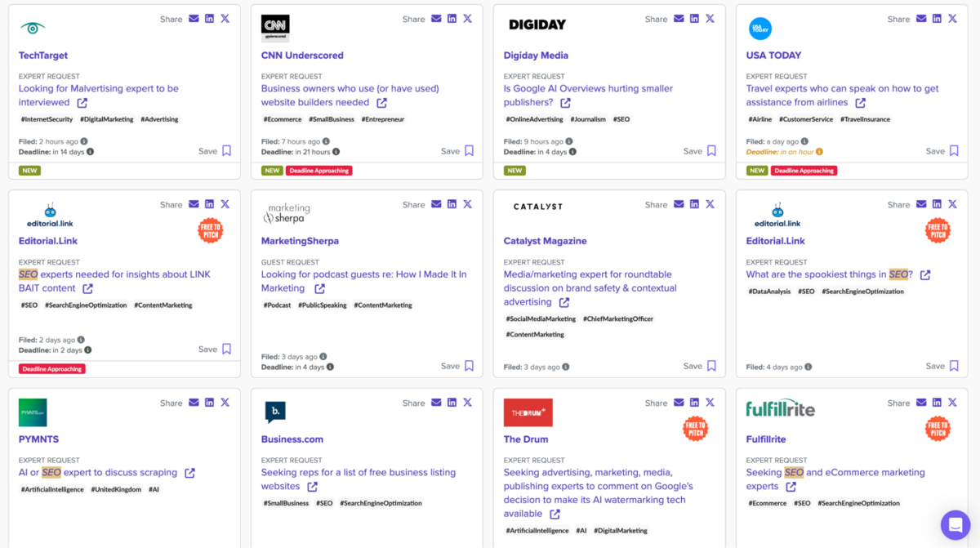
Task: Share TechTarget request via email icon
Action: (x=194, y=19)
